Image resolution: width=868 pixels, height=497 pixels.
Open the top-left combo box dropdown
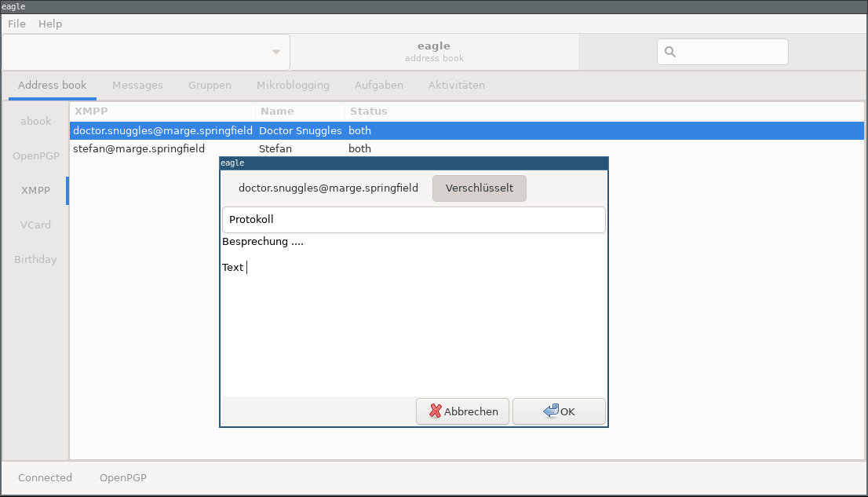pyautogui.click(x=275, y=53)
